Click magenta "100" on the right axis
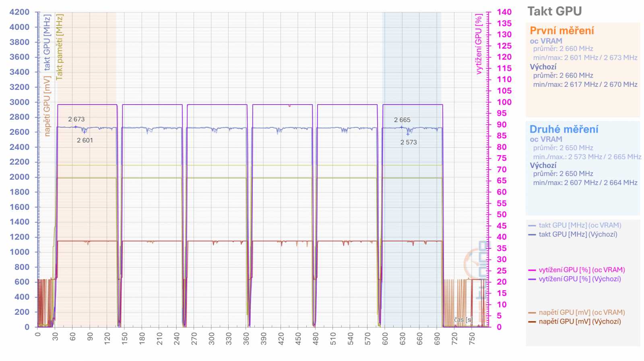Viewport: 644px width, 361px height. pyautogui.click(x=504, y=102)
